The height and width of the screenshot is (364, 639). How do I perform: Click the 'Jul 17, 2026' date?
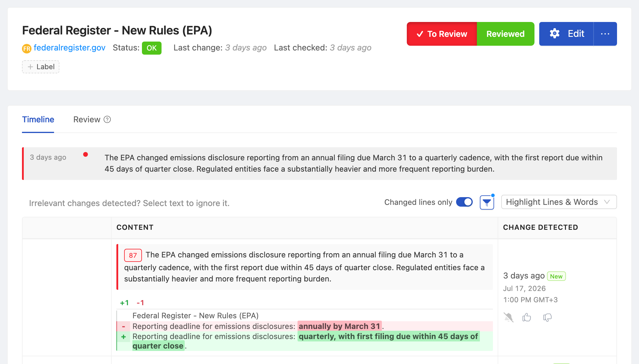coord(524,289)
